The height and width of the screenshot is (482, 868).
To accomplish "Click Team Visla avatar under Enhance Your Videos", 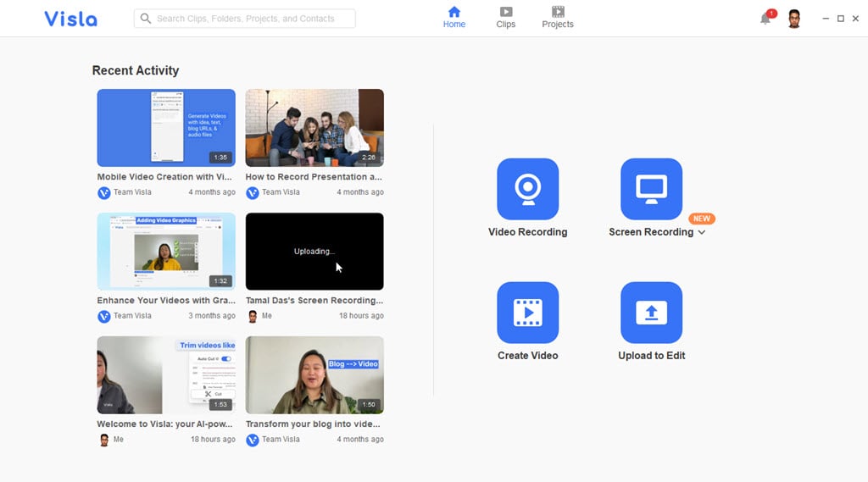I will click(103, 316).
